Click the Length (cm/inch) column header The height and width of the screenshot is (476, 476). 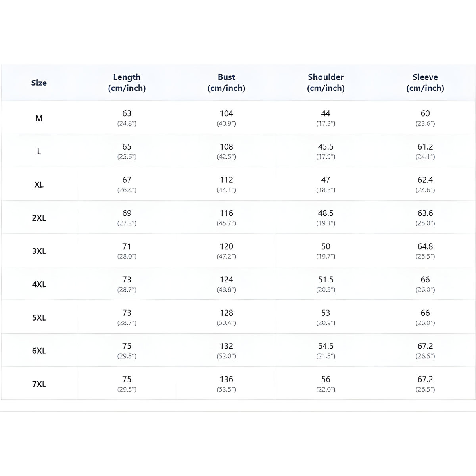tap(127, 83)
